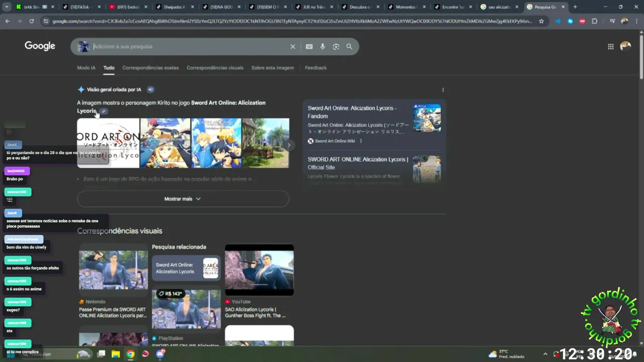
Task: Click the source link chip after Lycoris
Action: (x=103, y=111)
